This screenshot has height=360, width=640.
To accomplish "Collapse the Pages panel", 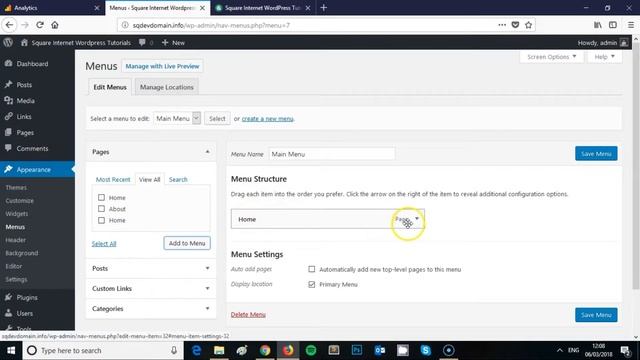I will [x=207, y=151].
